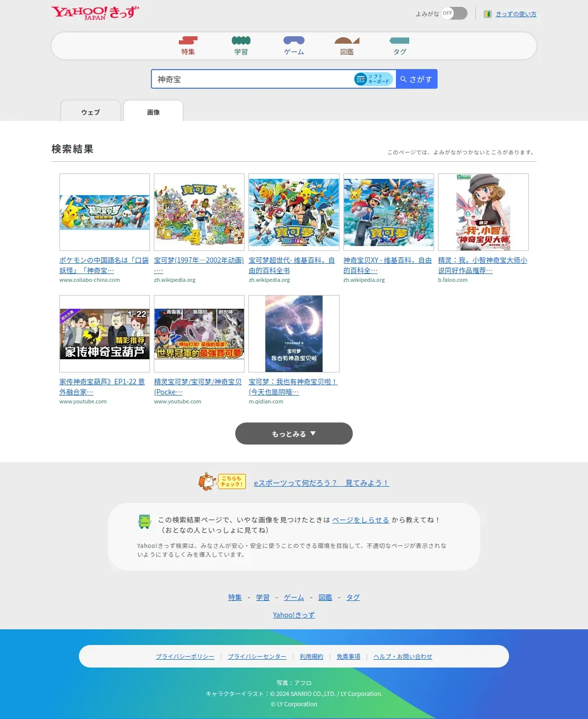Screen dimensions: 588x719
Task: Open link 神奇宝贝XY - 维基百科
Action: 388,265
